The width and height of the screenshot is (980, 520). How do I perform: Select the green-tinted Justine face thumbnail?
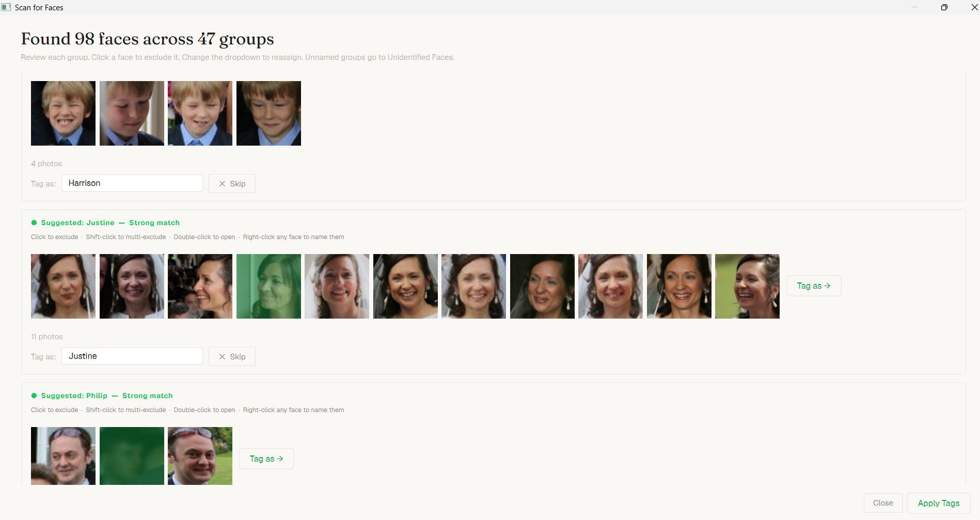[x=268, y=286]
